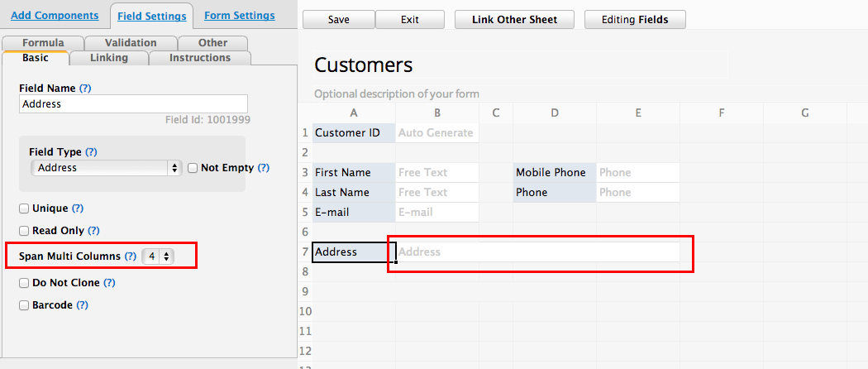Click help icon next to Not Empty
Image resolution: width=868 pixels, height=369 pixels.
pyautogui.click(x=264, y=168)
